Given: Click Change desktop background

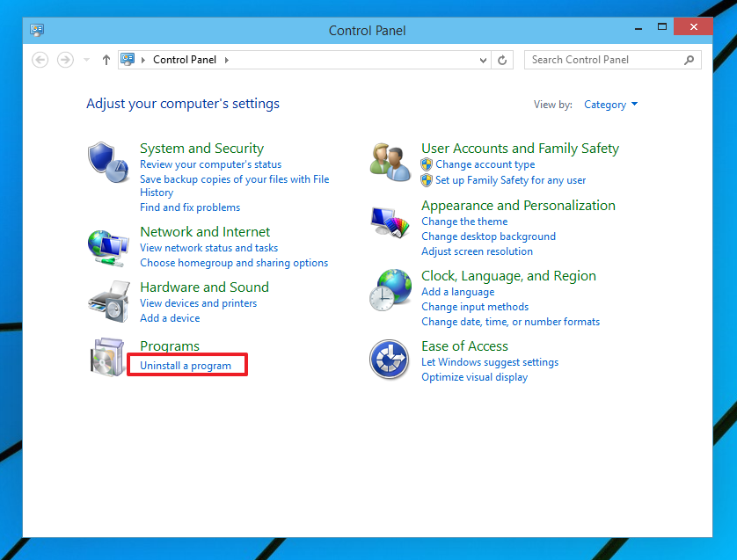Looking at the screenshot, I should (488, 236).
